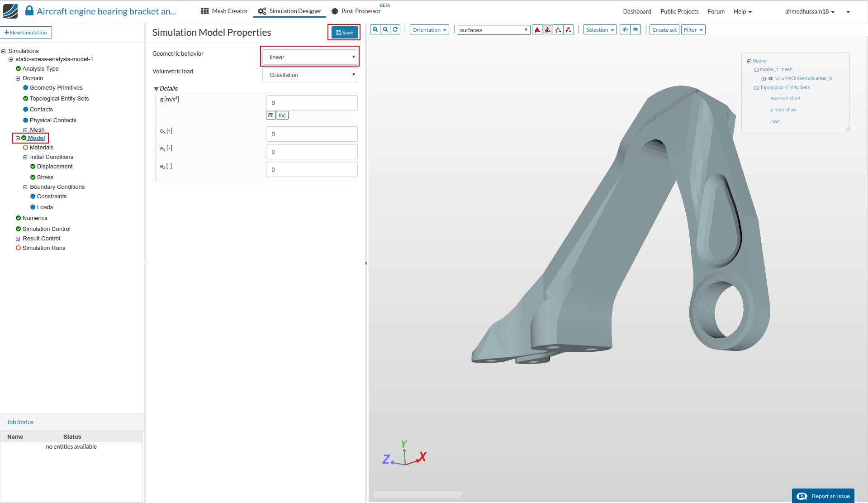
Task: Click the zoom out magnifier icon
Action: pos(385,30)
